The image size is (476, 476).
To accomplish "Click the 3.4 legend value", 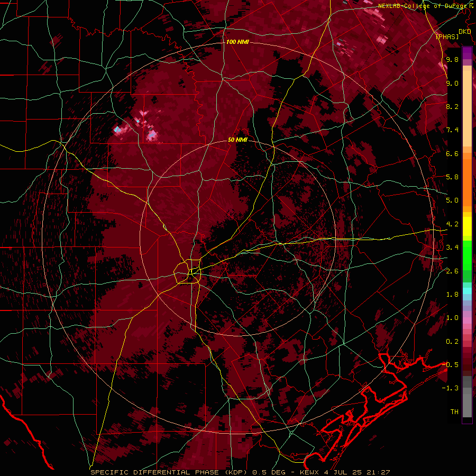I will pyautogui.click(x=452, y=248).
